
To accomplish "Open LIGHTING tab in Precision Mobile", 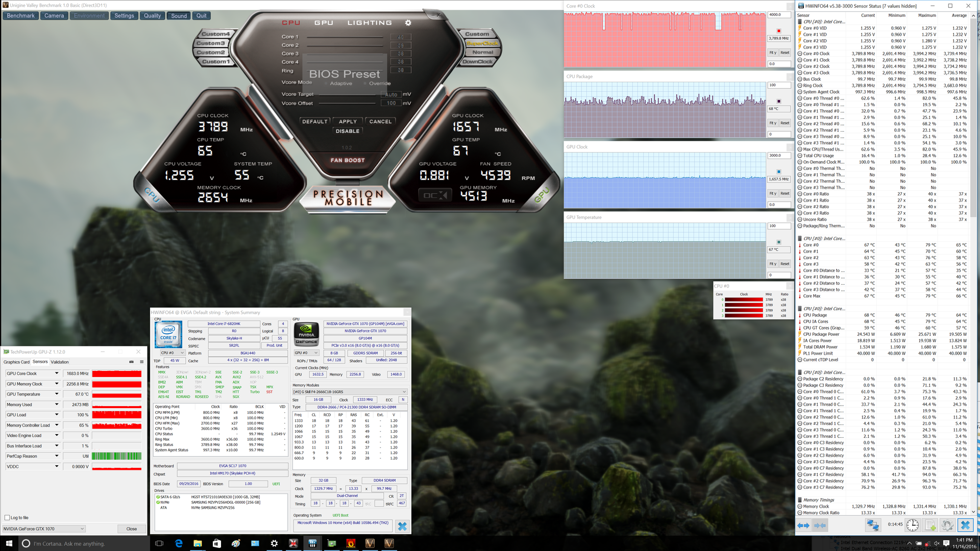I will (x=370, y=23).
